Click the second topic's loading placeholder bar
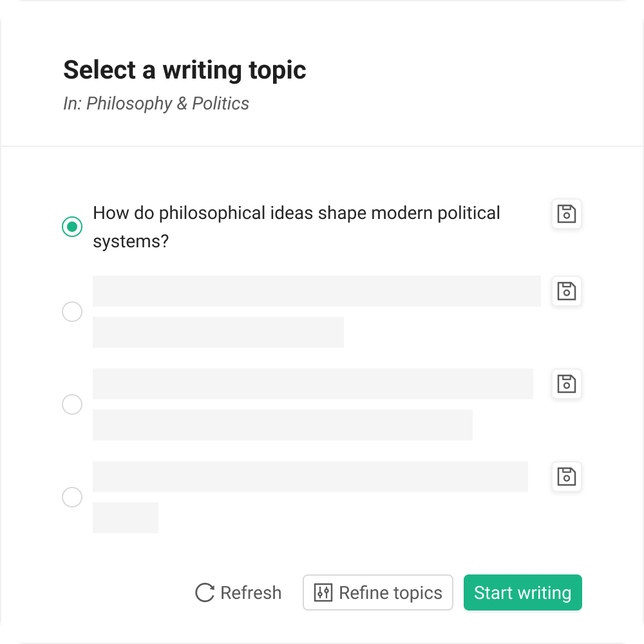The width and height of the screenshot is (644, 644). pos(317,290)
